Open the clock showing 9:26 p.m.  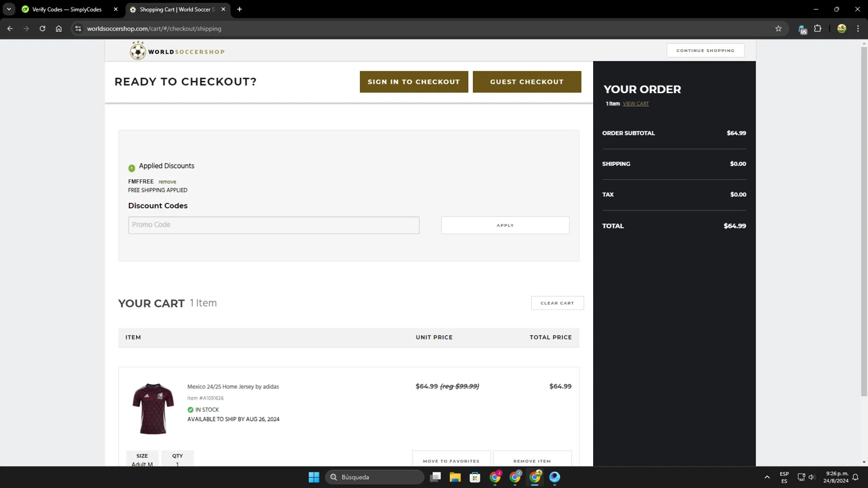coord(837,477)
